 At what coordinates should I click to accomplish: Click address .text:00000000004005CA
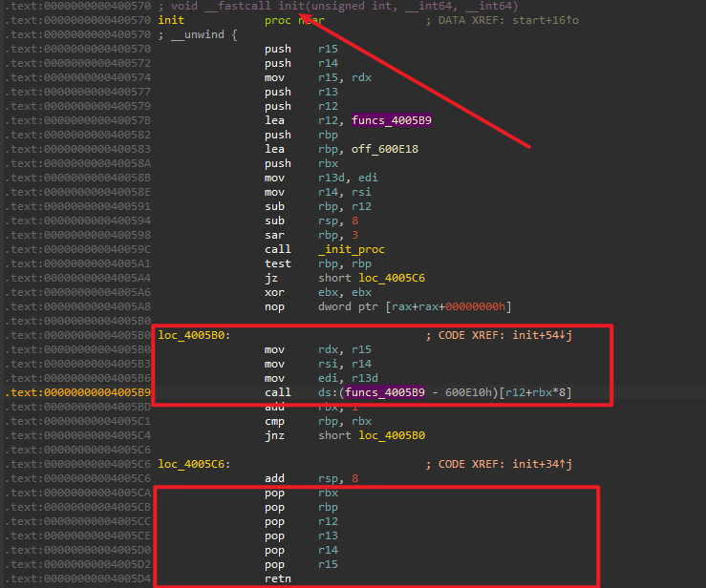coord(78,493)
